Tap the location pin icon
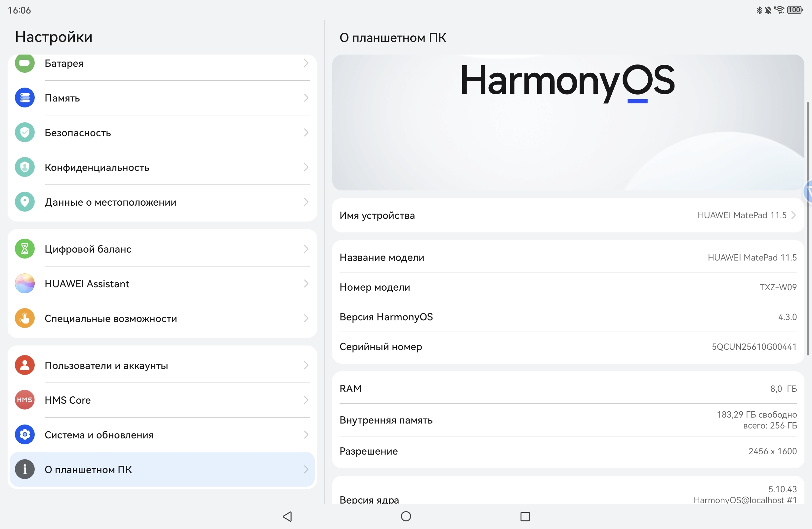 (24, 202)
